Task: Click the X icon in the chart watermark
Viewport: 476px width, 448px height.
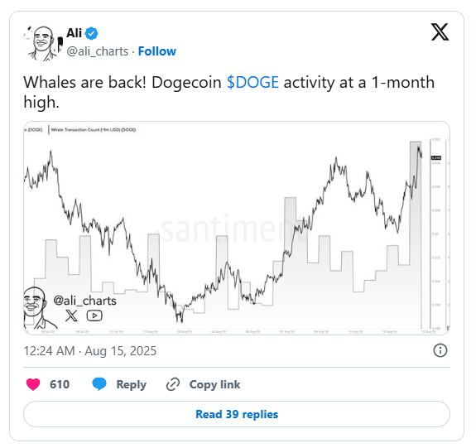Action: pos(71,316)
